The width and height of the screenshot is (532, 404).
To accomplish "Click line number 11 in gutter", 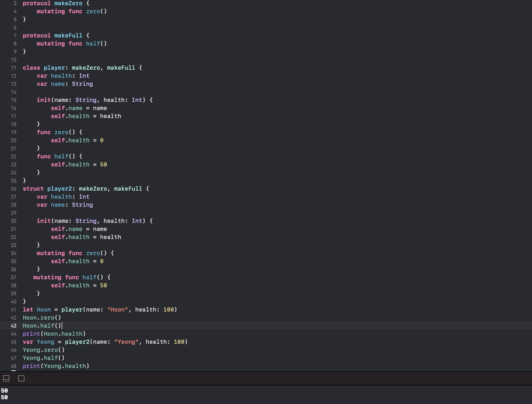I will [x=14, y=68].
